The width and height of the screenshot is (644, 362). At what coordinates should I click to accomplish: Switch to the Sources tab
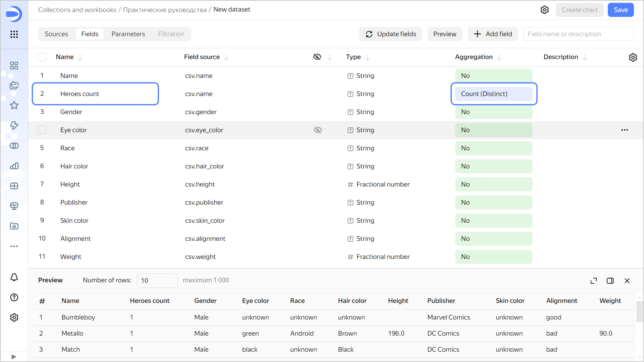tap(56, 34)
